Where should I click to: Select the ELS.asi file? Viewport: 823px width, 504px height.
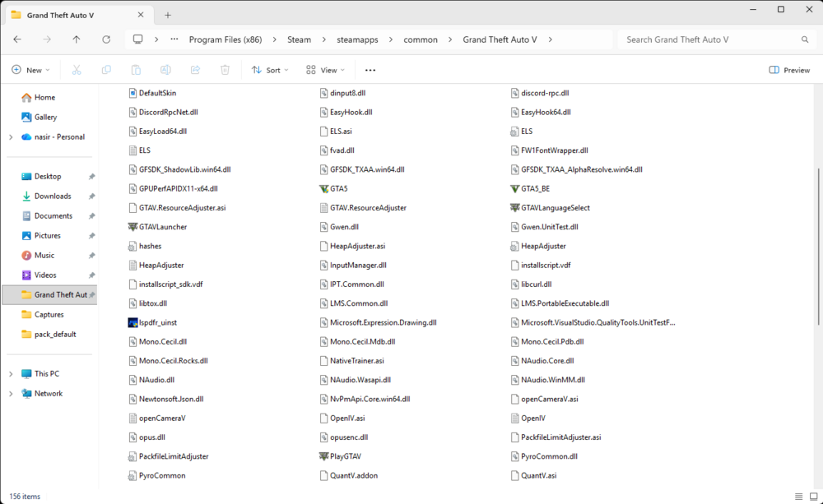tap(336, 131)
